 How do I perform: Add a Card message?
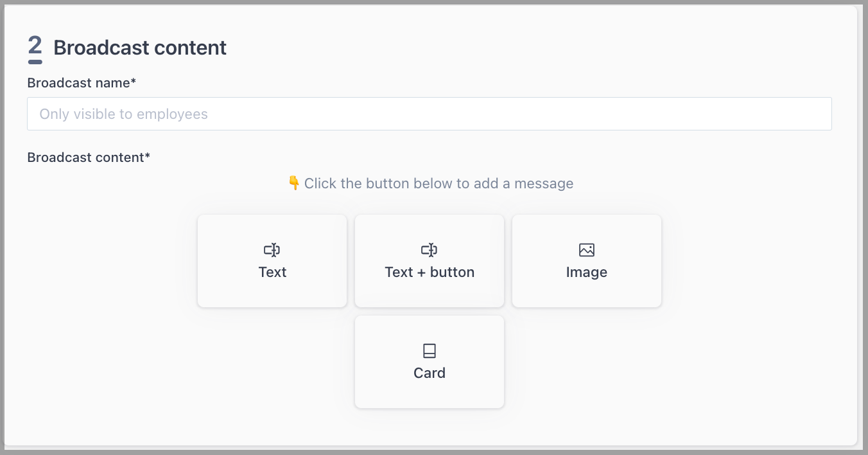pyautogui.click(x=430, y=362)
